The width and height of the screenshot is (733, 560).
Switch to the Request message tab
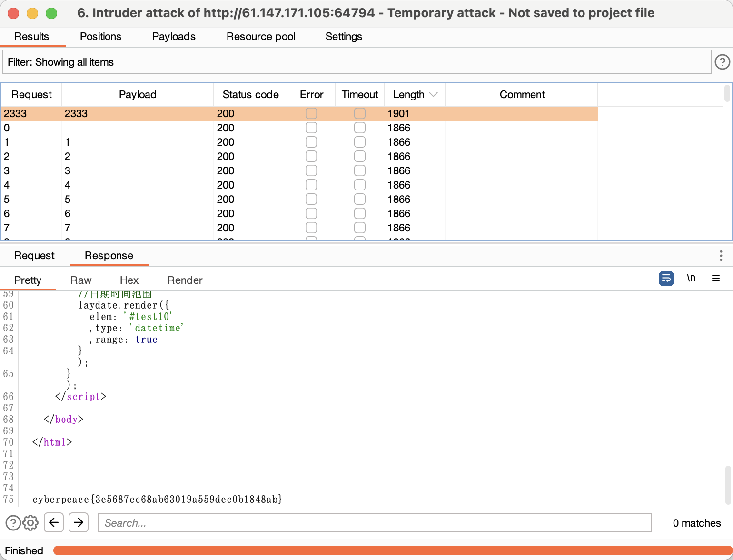[34, 256]
